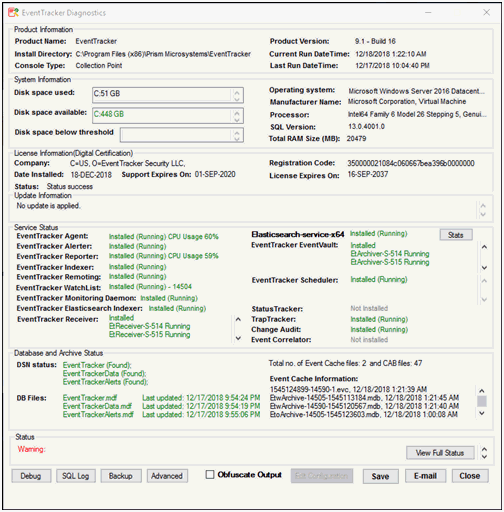Show Elasticsearch Stats

[x=456, y=235]
